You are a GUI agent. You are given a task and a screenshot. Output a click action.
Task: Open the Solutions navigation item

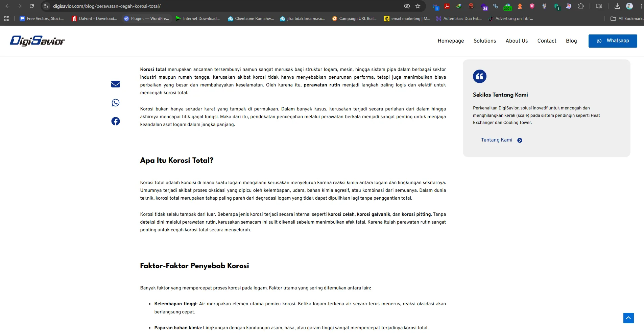pyautogui.click(x=485, y=41)
